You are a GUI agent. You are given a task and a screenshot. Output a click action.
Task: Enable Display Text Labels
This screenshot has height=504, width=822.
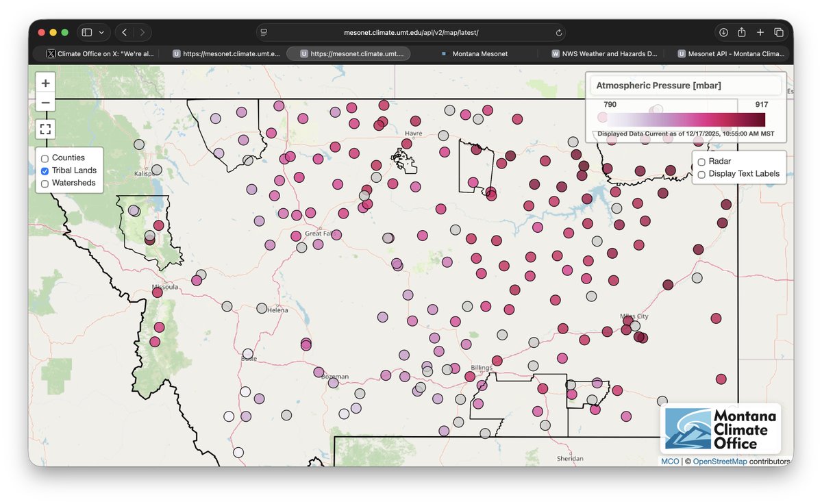pyautogui.click(x=701, y=175)
